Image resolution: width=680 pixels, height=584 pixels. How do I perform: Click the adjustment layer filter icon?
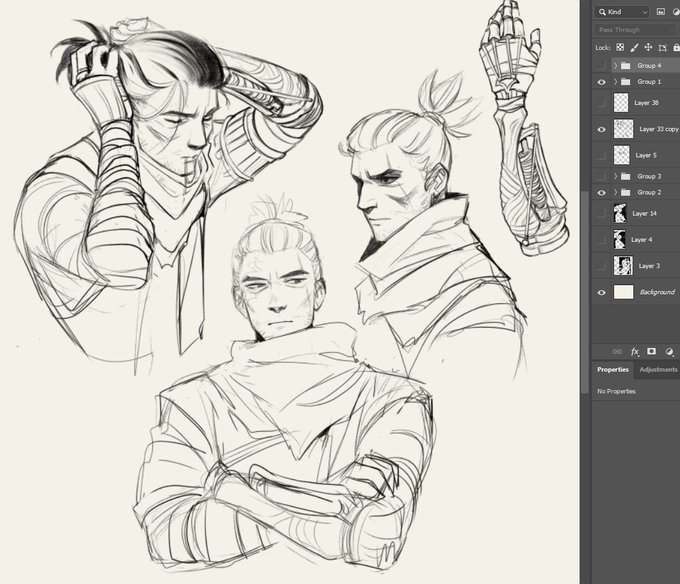pos(677,12)
